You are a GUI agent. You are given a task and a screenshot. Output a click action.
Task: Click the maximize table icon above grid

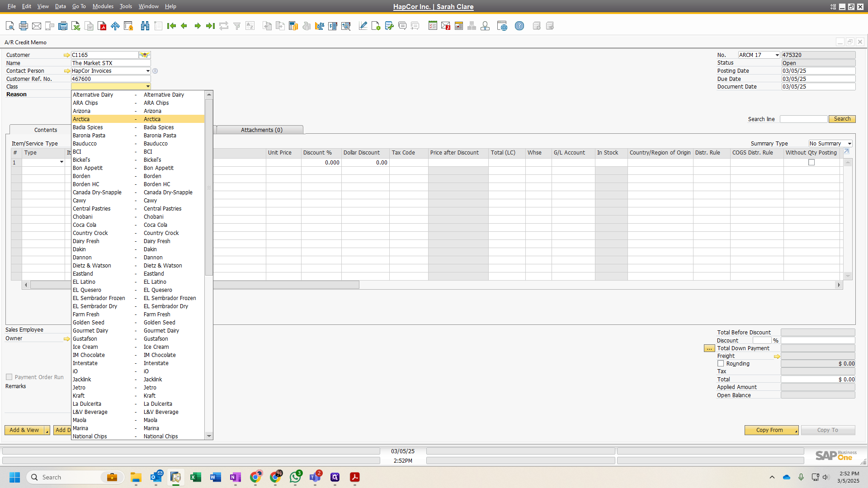(x=846, y=152)
